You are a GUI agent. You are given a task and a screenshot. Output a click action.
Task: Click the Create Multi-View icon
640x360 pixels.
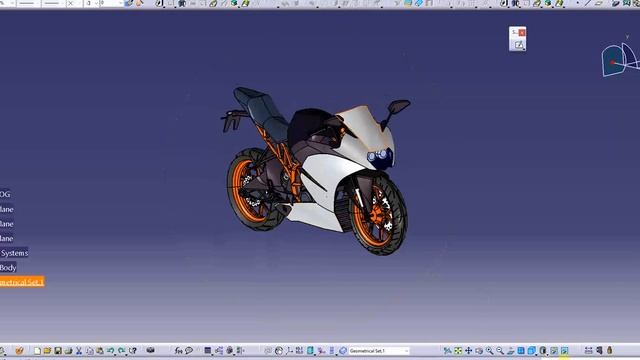(x=521, y=351)
